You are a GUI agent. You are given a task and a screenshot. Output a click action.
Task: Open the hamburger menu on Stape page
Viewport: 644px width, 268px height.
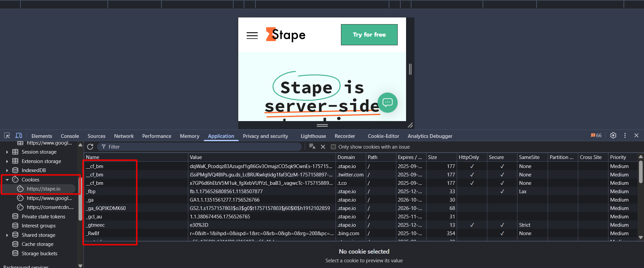pyautogui.click(x=252, y=36)
